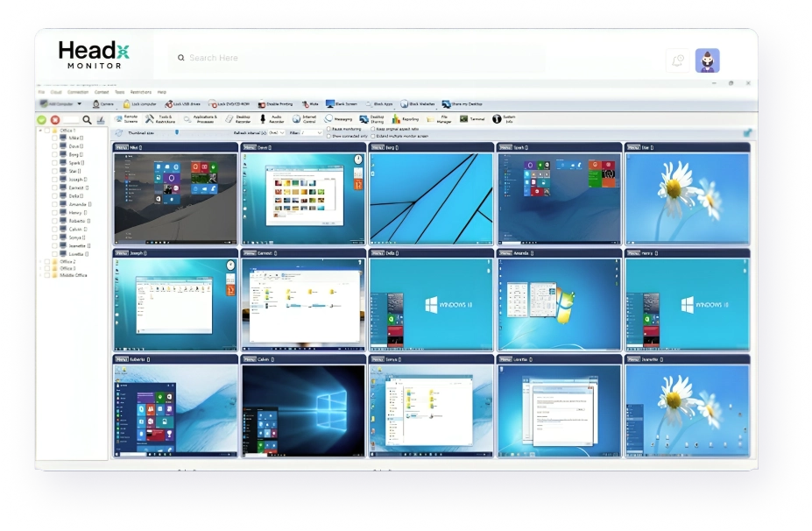Open the Tools & Restrictions panel
The width and height of the screenshot is (812, 531).
click(150, 118)
